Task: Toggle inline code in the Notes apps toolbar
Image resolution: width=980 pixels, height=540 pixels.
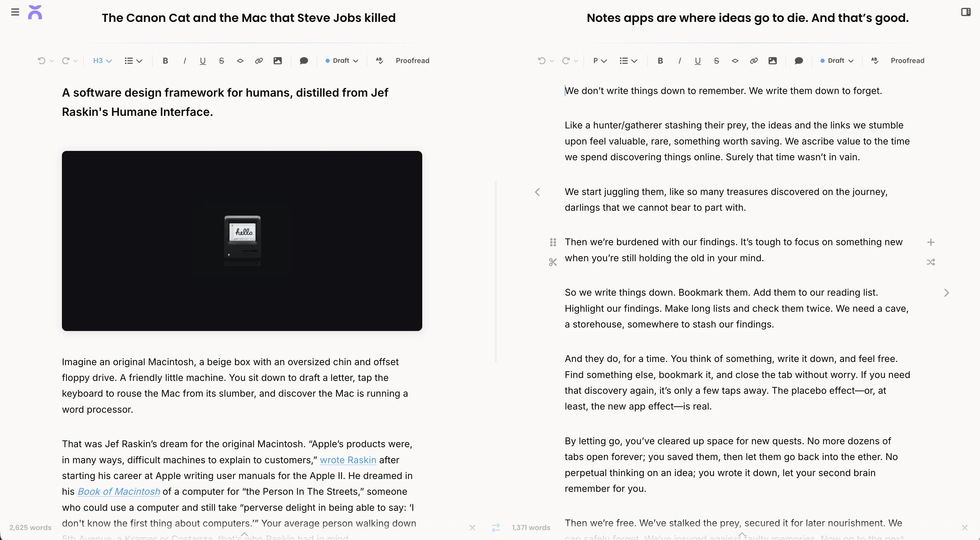Action: (735, 61)
